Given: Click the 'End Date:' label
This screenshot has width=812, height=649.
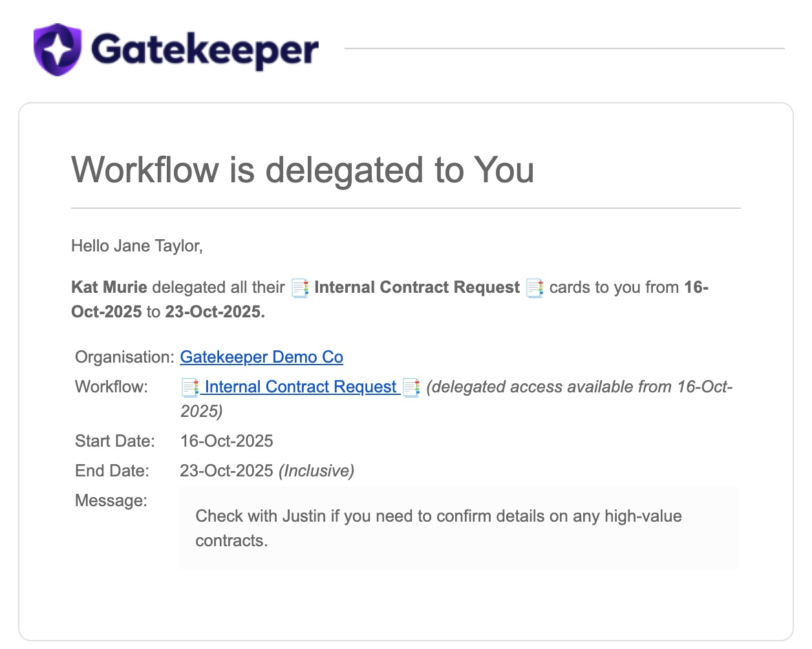Looking at the screenshot, I should tap(112, 471).
